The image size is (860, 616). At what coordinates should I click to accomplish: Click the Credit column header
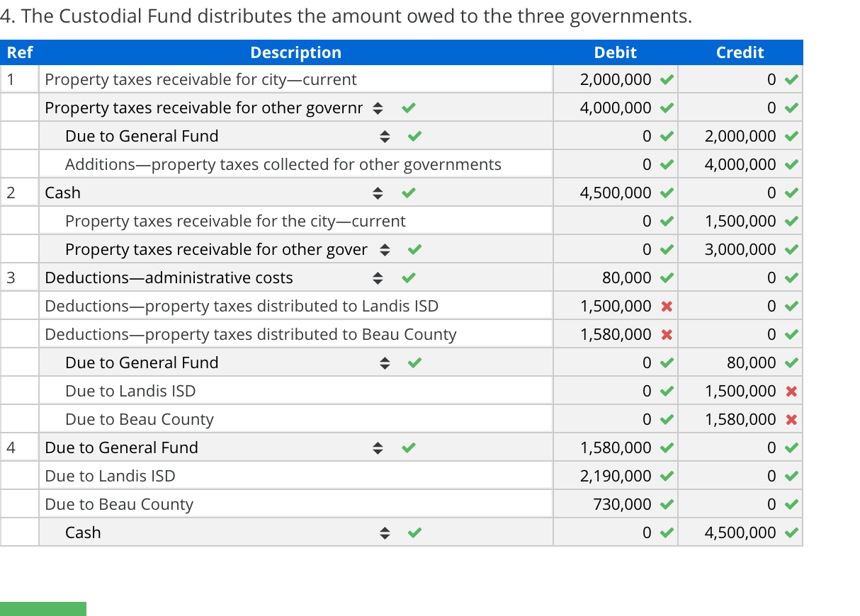740,52
